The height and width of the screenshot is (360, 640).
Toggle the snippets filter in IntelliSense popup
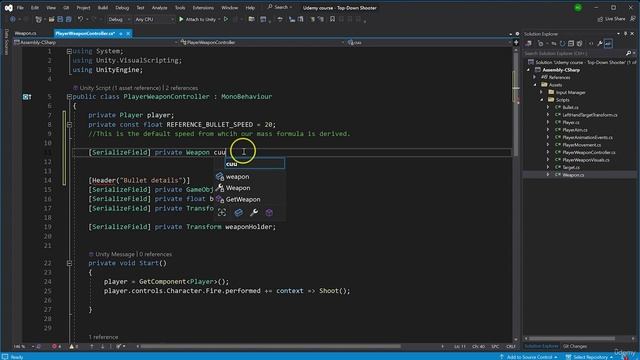pyautogui.click(x=222, y=212)
